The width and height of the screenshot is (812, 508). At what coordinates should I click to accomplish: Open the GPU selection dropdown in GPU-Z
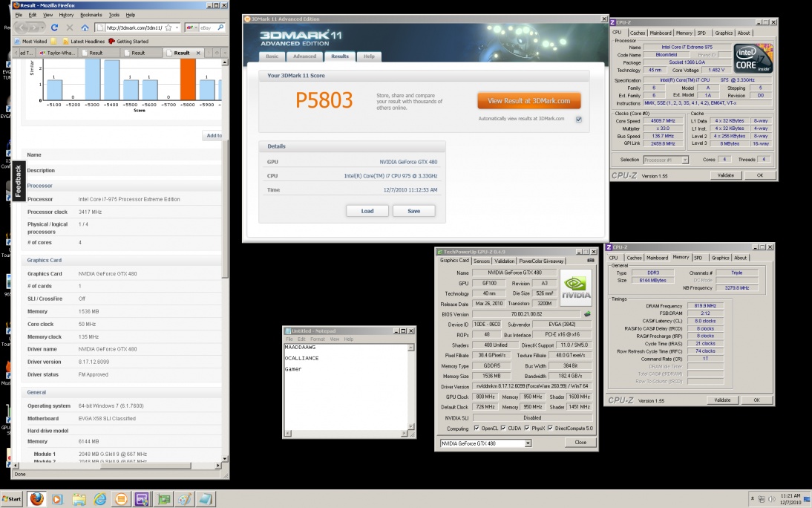click(x=528, y=443)
